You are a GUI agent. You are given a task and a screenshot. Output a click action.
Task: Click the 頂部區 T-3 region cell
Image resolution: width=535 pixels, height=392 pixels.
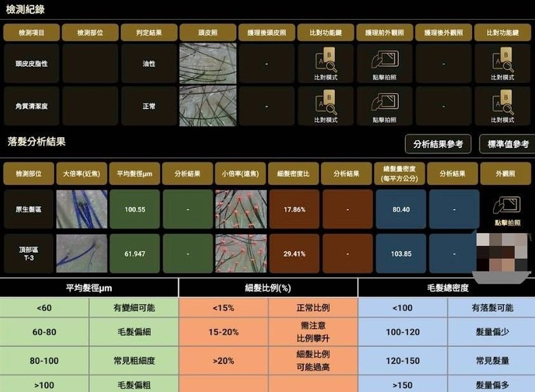(29, 254)
